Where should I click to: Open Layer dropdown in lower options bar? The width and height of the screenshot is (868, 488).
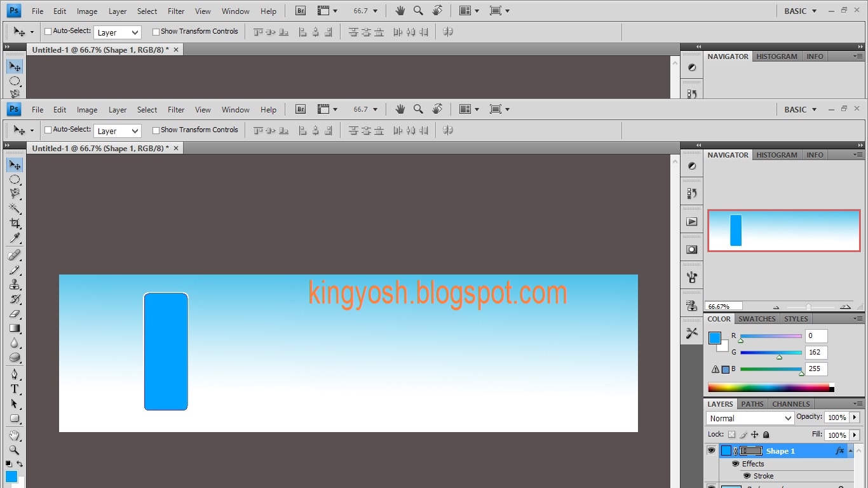pyautogui.click(x=118, y=131)
